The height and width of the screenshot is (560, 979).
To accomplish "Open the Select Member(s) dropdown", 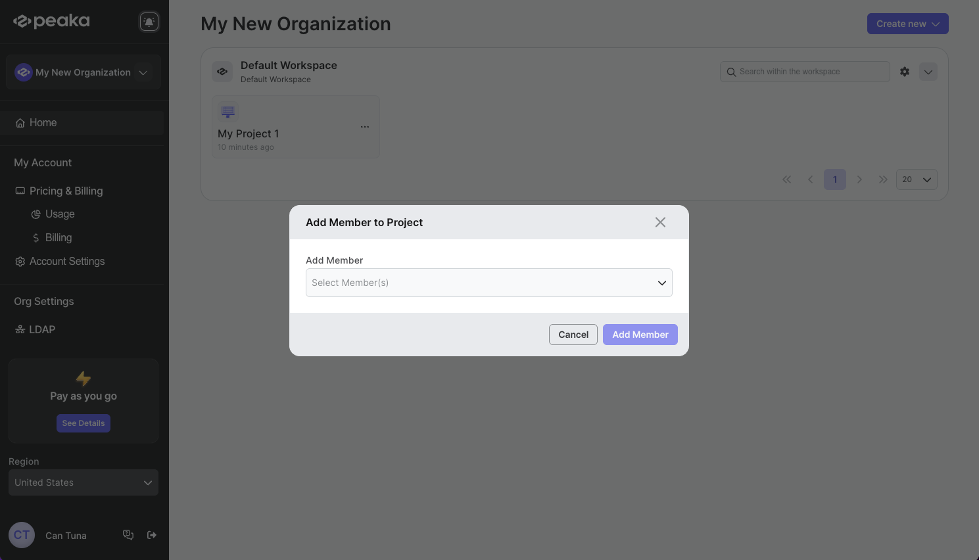I will coord(489,283).
